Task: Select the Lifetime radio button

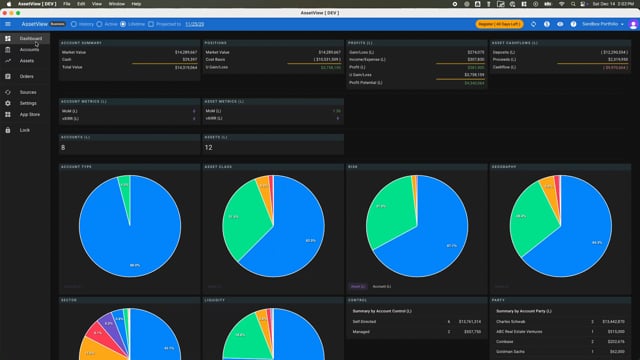Action: point(123,24)
